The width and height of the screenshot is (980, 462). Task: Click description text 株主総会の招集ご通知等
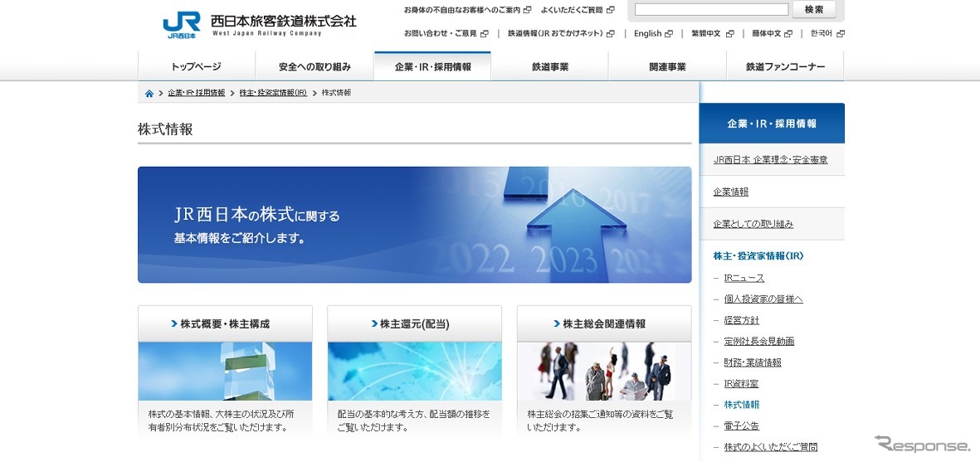[x=600, y=421]
